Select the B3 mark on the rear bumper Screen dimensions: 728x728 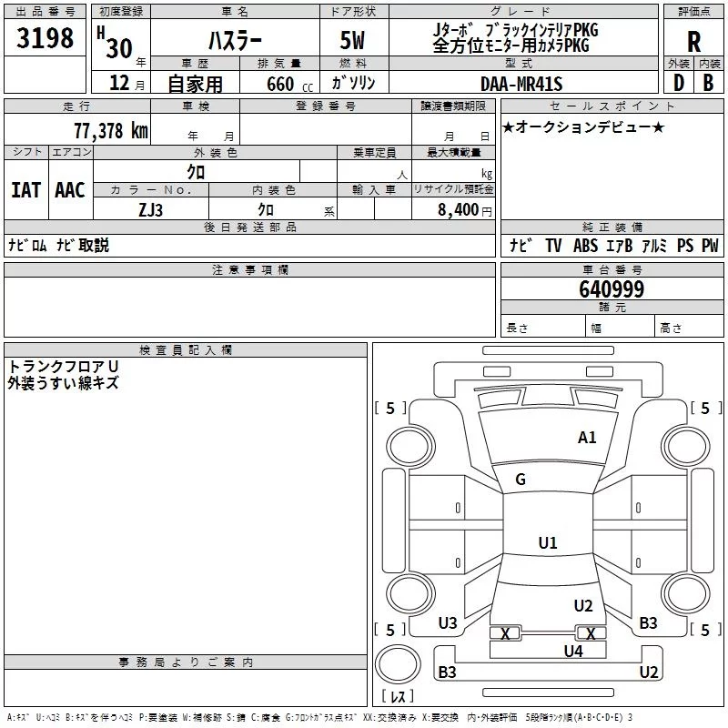pos(447,672)
